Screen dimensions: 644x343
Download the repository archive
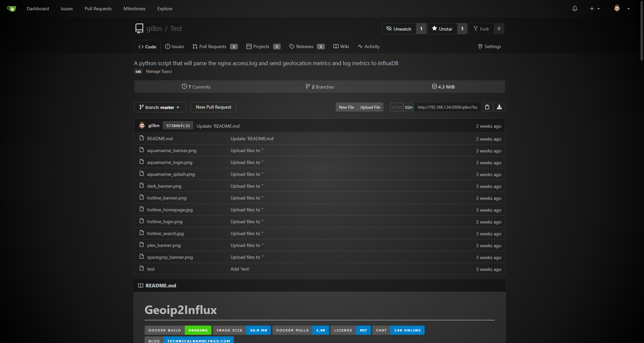coord(499,107)
